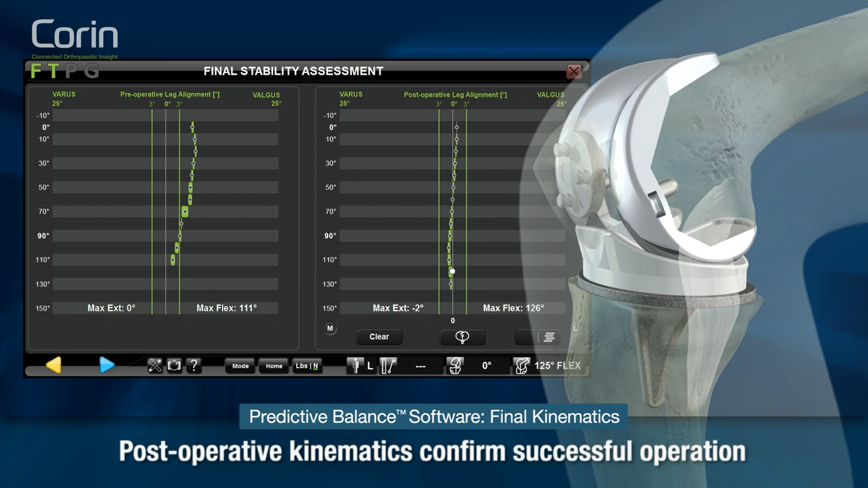This screenshot has height=488, width=868.
Task: Click the camera screenshot icon
Action: point(174,365)
